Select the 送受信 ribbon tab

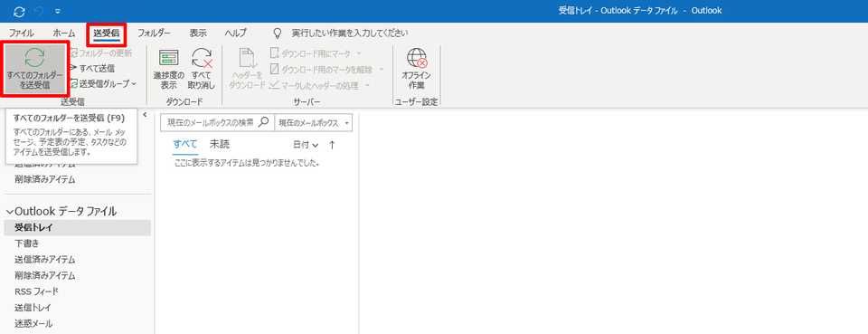[x=107, y=33]
